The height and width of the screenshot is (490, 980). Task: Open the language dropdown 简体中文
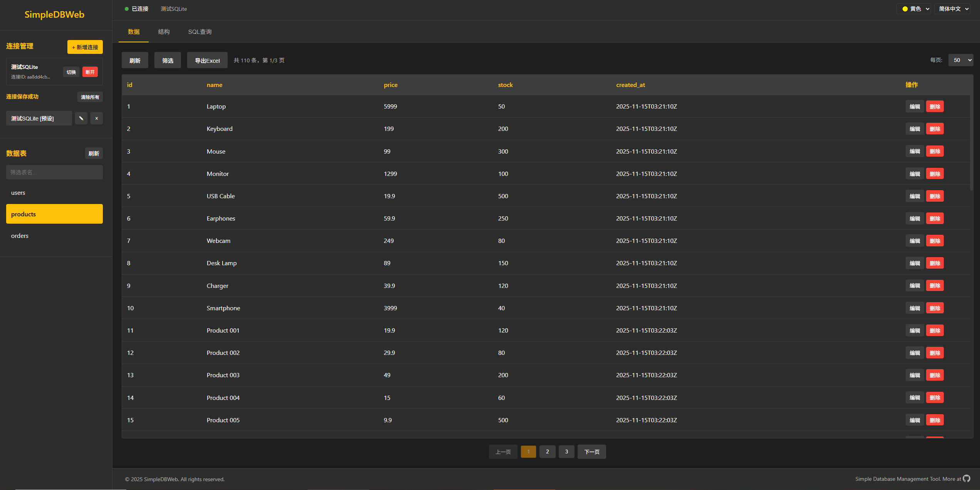click(x=953, y=9)
